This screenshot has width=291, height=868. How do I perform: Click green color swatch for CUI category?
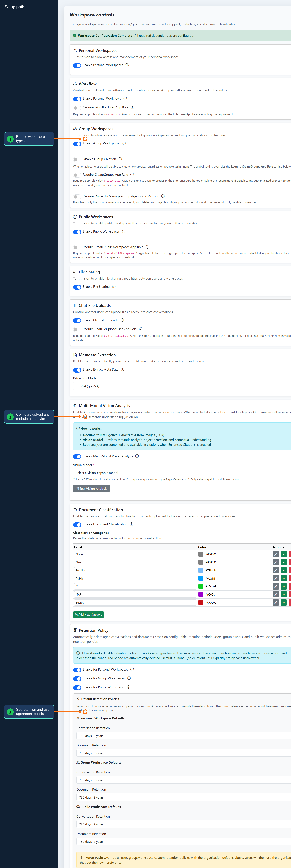201,587
